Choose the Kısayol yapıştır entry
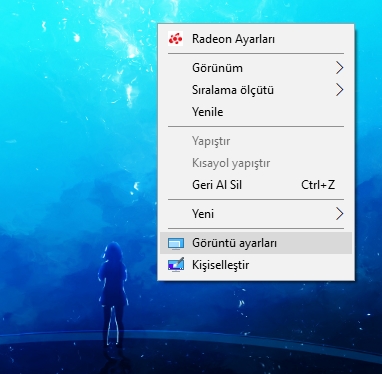 click(256, 163)
